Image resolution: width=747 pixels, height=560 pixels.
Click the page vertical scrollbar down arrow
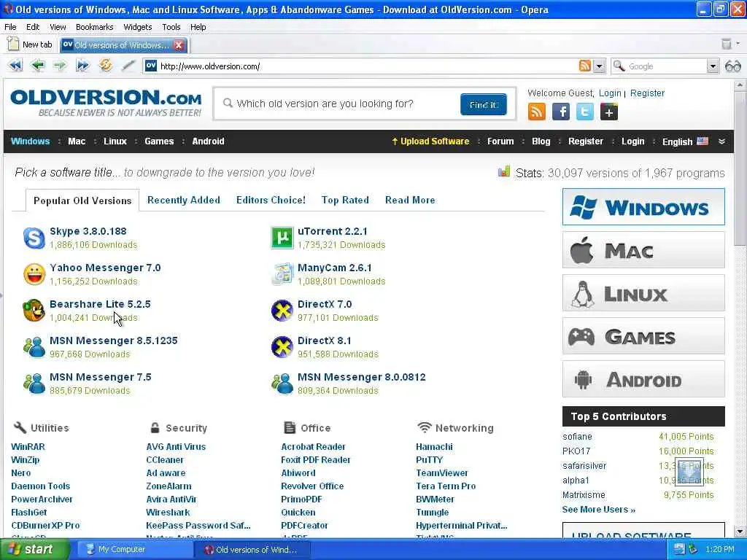(x=740, y=532)
